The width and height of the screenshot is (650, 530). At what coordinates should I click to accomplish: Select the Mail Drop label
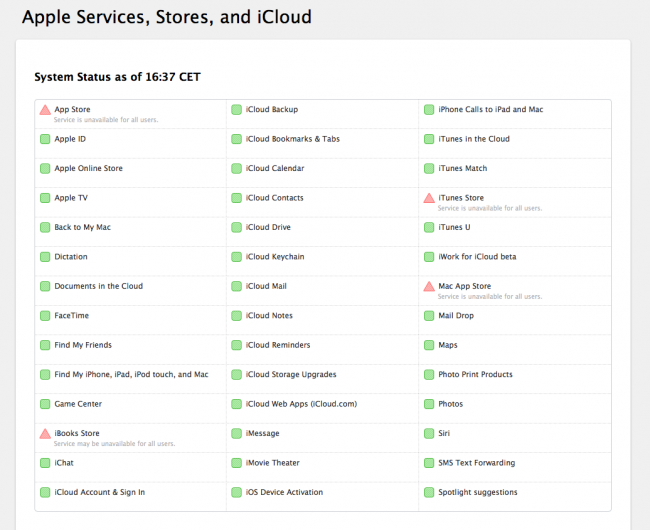coord(456,316)
